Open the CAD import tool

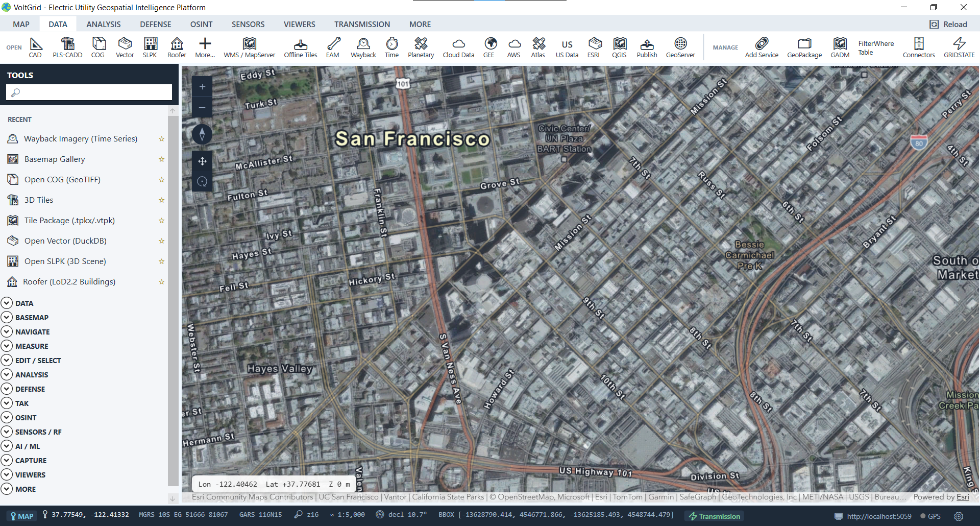click(x=35, y=47)
